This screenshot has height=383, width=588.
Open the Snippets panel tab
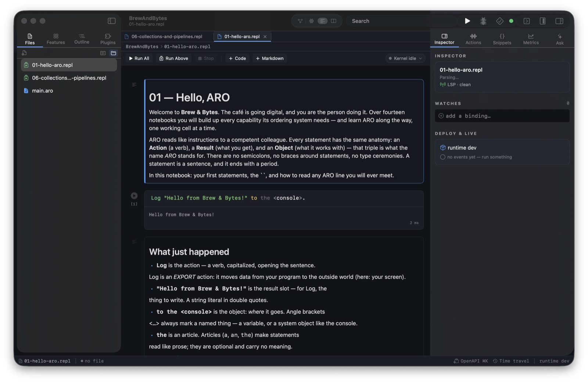(x=502, y=39)
